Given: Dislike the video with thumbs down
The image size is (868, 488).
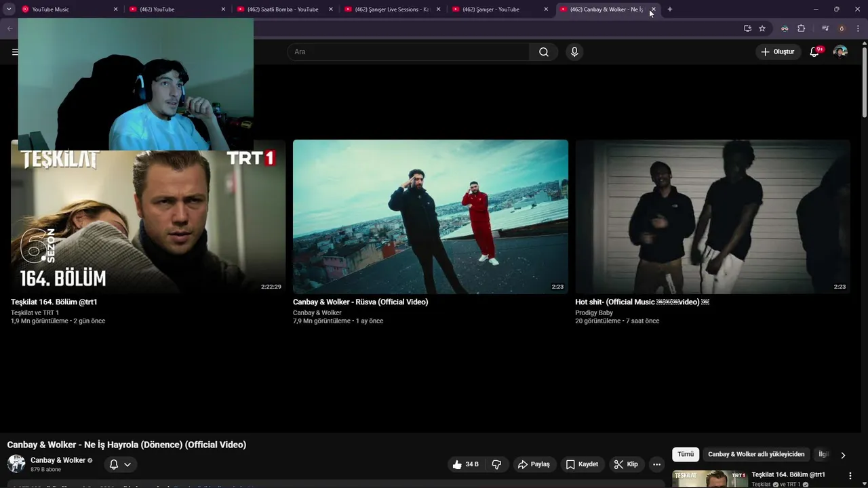Looking at the screenshot, I should [496, 464].
